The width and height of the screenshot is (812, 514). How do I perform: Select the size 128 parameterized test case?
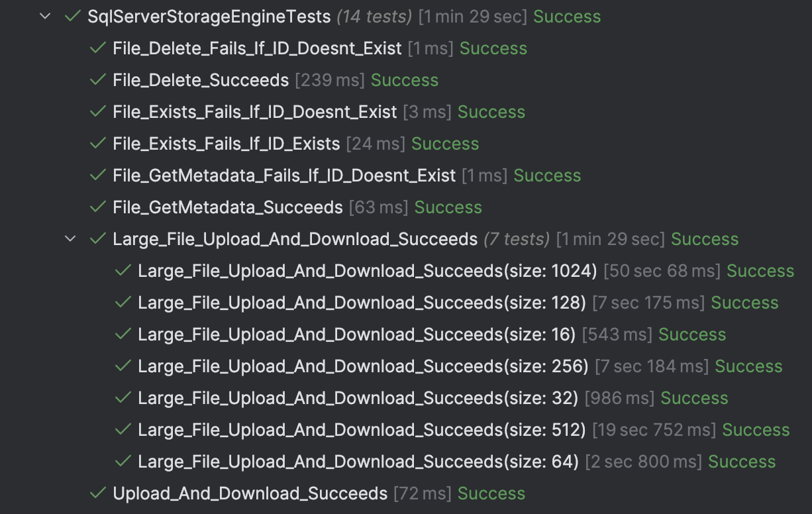361,302
